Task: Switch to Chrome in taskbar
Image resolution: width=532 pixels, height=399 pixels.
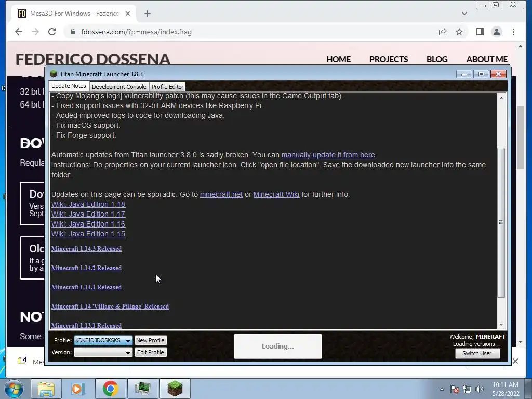Action: (x=110, y=389)
